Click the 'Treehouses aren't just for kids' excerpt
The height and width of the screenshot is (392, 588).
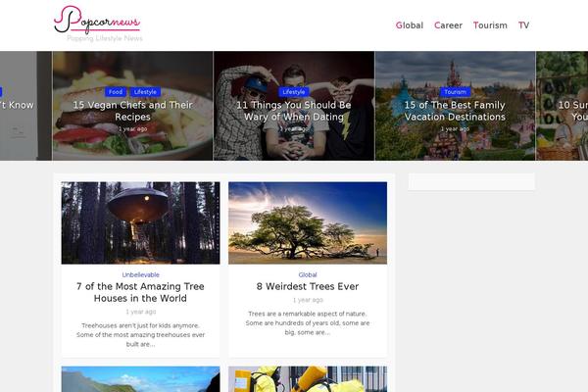pyautogui.click(x=140, y=335)
